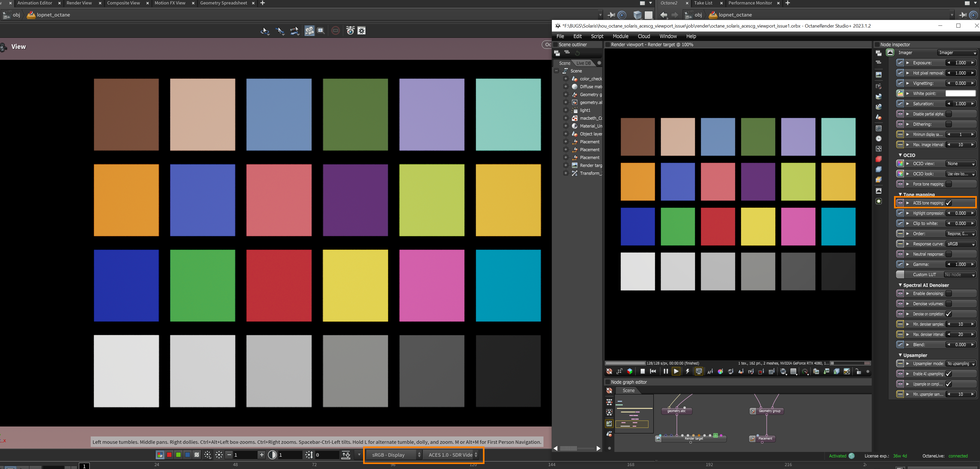Adjust the Saturation value slider
The image size is (980, 469).
(961, 104)
